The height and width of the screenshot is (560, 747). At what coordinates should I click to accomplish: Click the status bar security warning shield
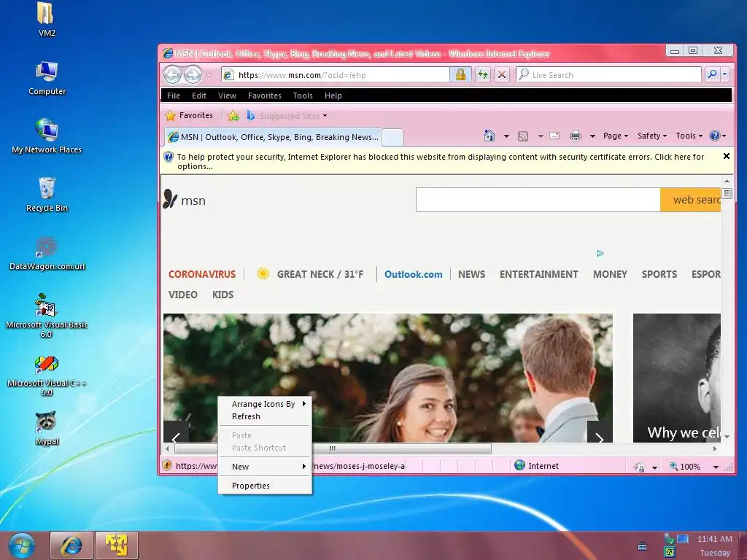coord(167,465)
